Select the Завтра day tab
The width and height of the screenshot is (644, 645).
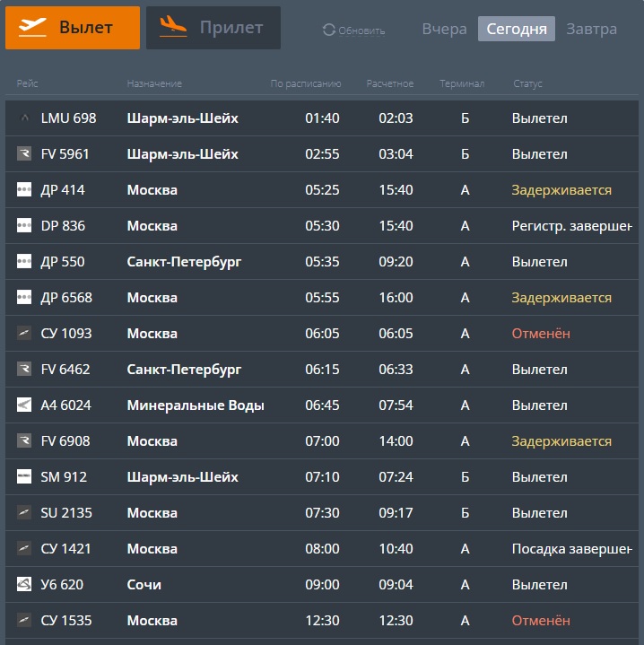591,29
